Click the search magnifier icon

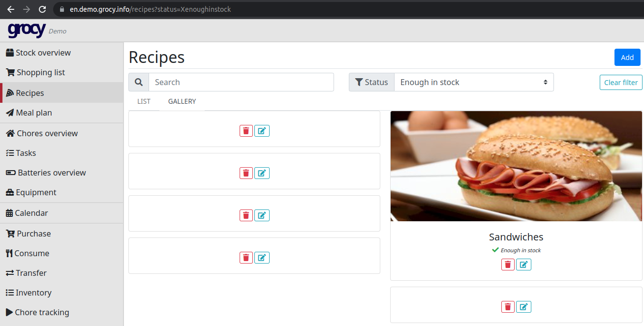[x=138, y=82]
